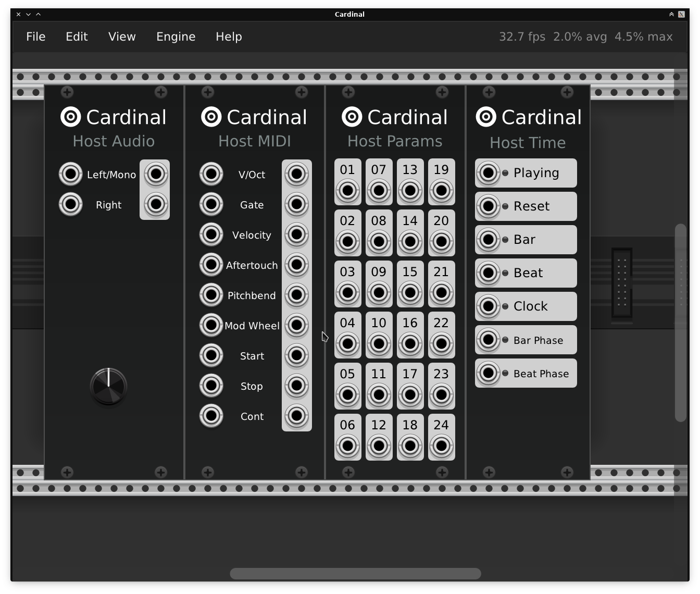Screen dimensions: 700x594
Task: Click the horizontal scrollbar at the bottom
Action: click(x=355, y=573)
